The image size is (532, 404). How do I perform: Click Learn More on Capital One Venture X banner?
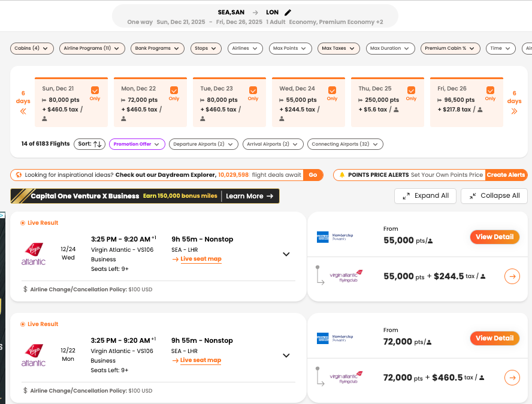click(x=249, y=196)
